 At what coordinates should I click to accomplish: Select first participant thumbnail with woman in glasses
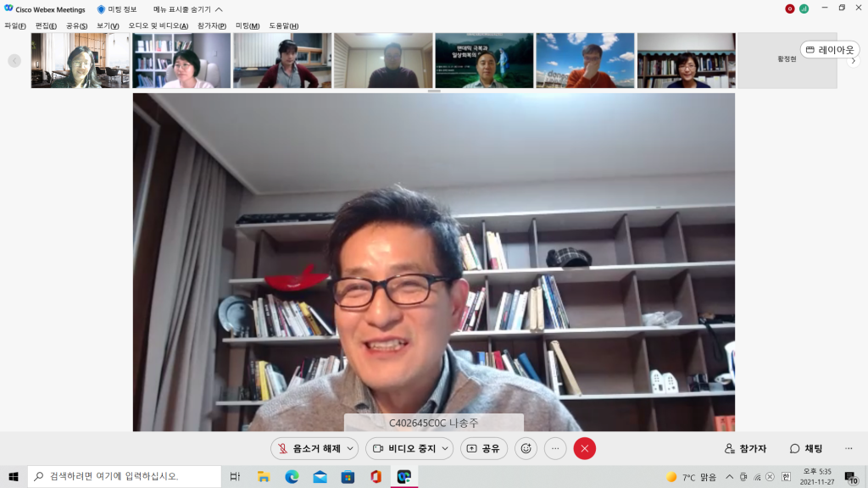click(x=81, y=60)
